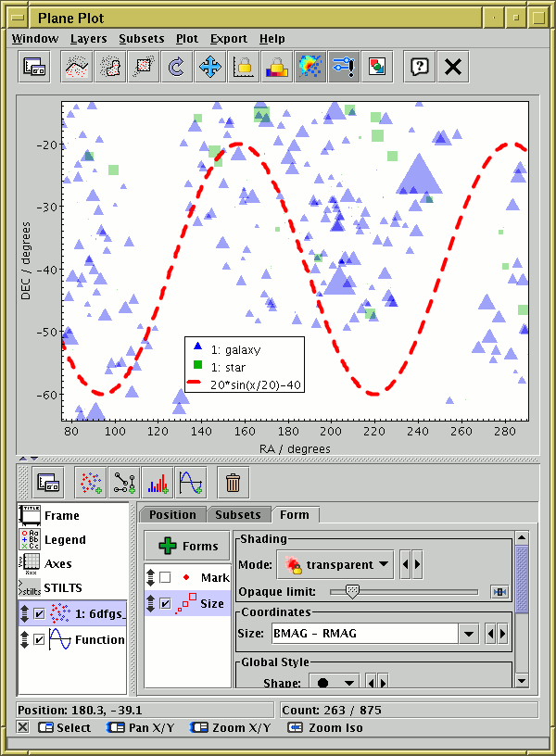Switch to the Position tab
The image size is (556, 756).
pyautogui.click(x=172, y=515)
